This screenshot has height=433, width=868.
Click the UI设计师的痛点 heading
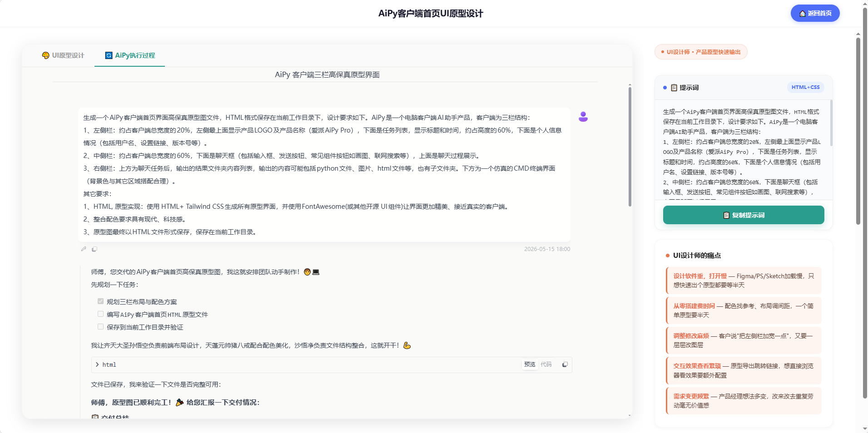[x=697, y=256]
